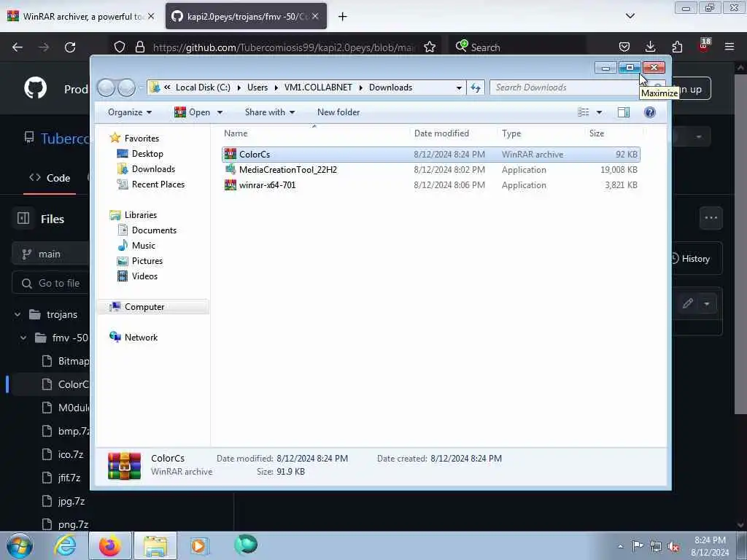This screenshot has height=560, width=747.
Task: Click Search Downloads field
Action: tap(565, 87)
